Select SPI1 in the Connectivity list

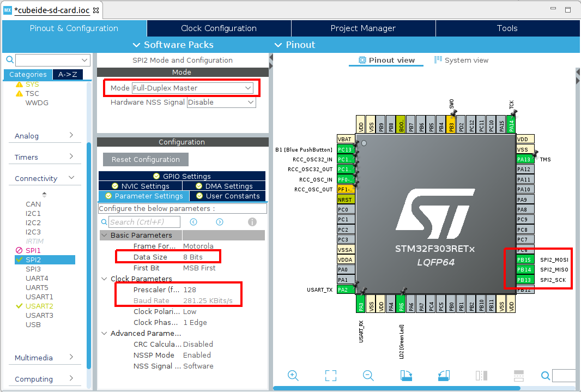[x=33, y=250]
